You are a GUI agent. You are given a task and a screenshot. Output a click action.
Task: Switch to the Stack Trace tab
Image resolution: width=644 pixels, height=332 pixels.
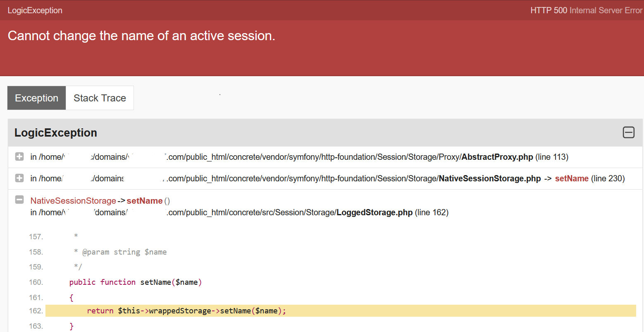click(x=100, y=98)
